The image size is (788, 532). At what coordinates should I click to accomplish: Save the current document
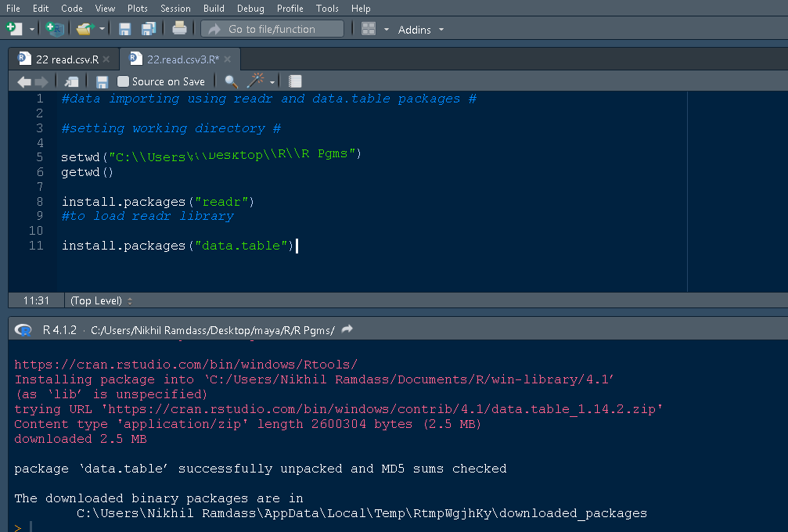tap(124, 28)
